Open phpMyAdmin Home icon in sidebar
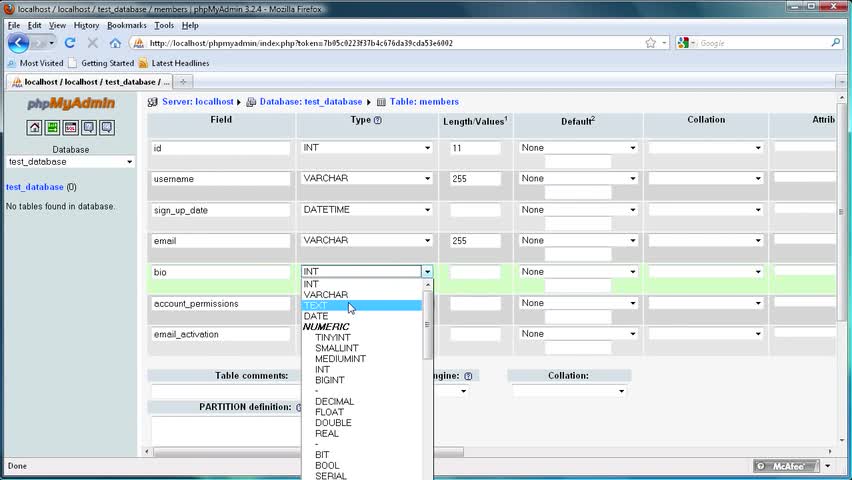 pyautogui.click(x=34, y=128)
